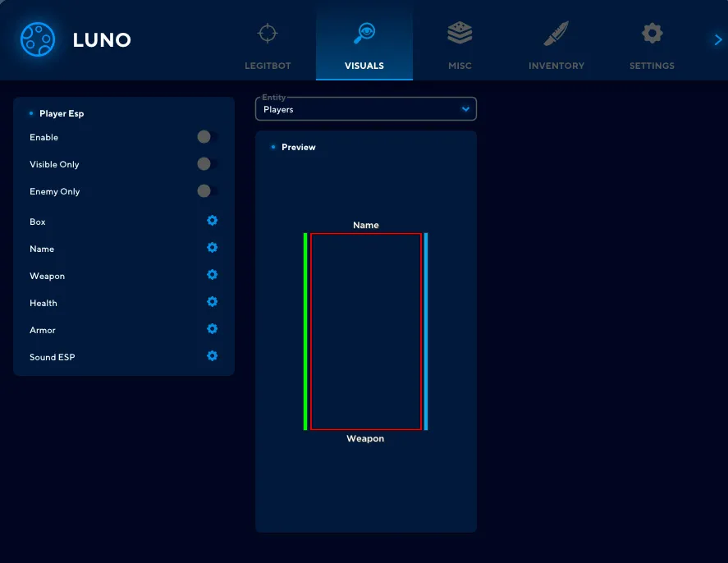Click the green health bar in preview
This screenshot has width=728, height=563.
point(305,332)
